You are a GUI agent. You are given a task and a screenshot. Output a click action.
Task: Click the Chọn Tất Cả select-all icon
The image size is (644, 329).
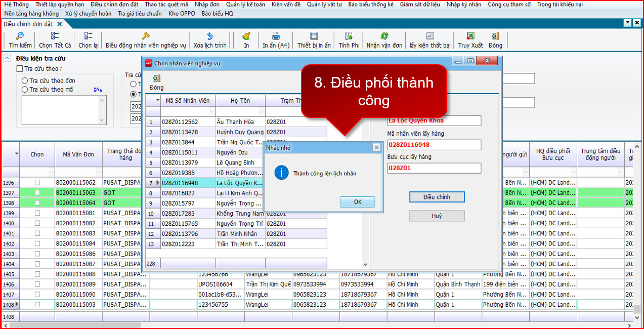click(x=55, y=36)
